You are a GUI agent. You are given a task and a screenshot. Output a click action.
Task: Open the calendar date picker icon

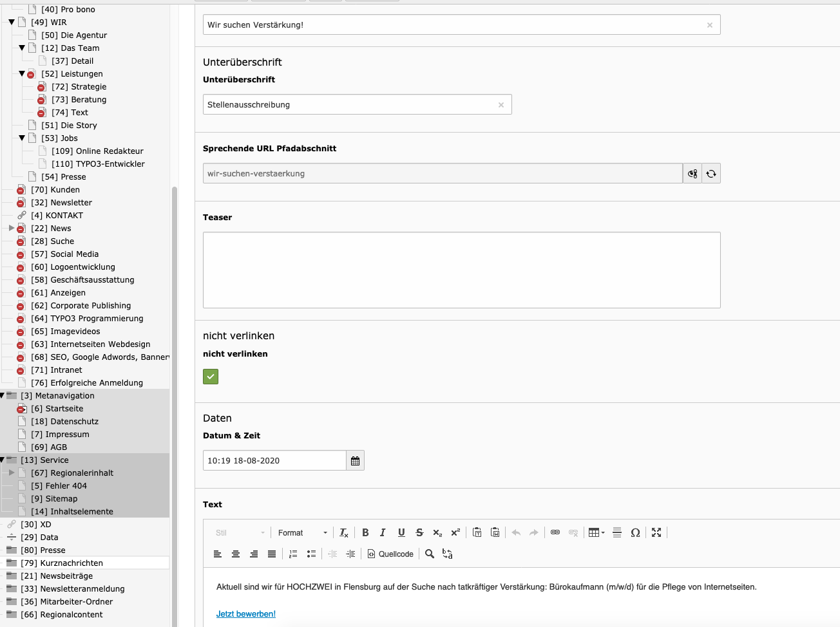tap(355, 461)
